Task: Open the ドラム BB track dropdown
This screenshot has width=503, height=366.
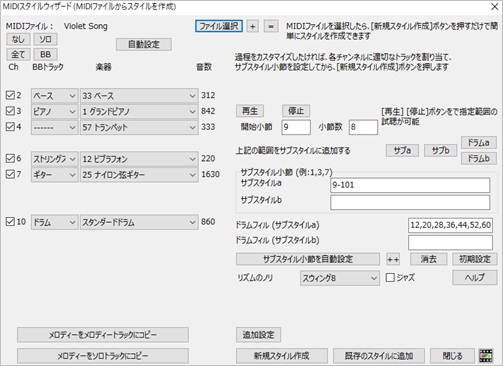Action: [x=55, y=222]
